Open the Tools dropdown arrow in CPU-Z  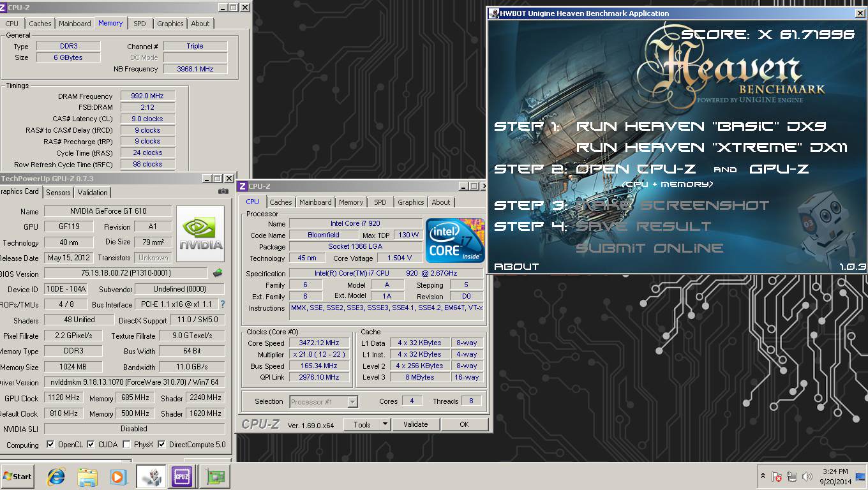[385, 424]
